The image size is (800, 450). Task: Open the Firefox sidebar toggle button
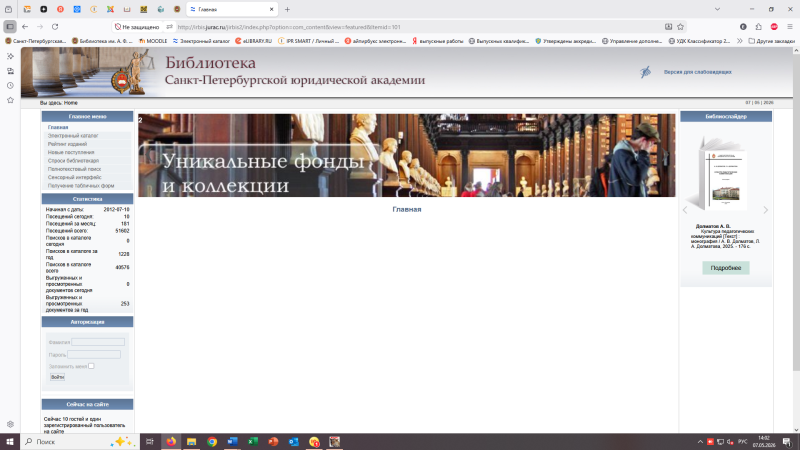(10, 27)
